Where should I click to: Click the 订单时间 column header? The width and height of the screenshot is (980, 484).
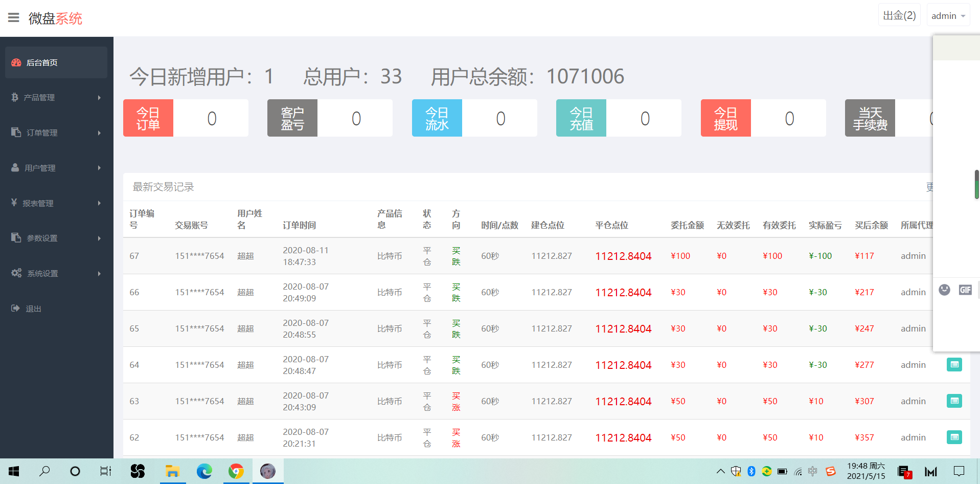pyautogui.click(x=300, y=225)
